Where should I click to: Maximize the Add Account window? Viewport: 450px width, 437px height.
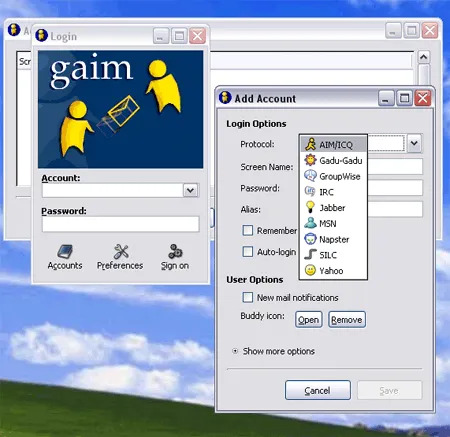(x=404, y=98)
